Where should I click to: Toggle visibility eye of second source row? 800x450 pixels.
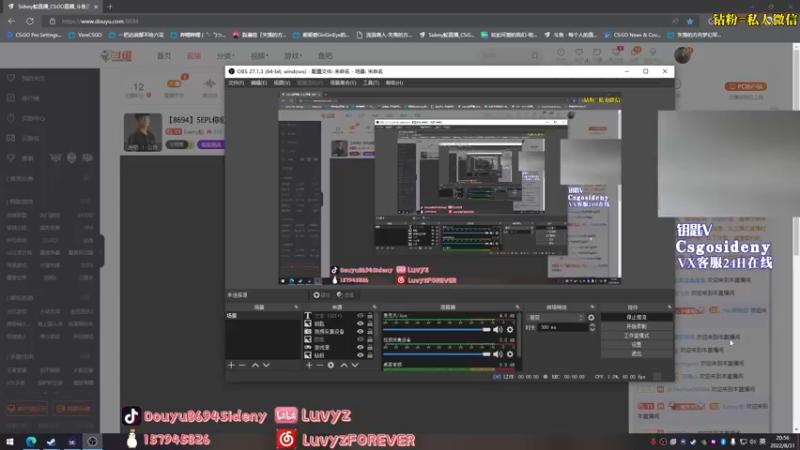pos(360,323)
